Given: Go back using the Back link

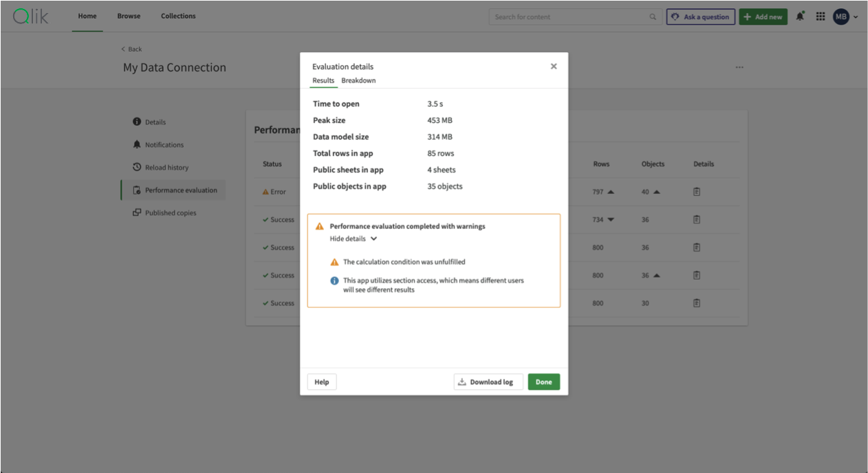Looking at the screenshot, I should (131, 49).
